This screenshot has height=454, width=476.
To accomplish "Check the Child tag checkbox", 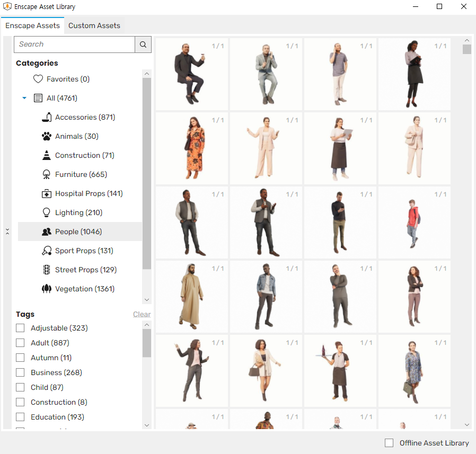I will pos(20,387).
